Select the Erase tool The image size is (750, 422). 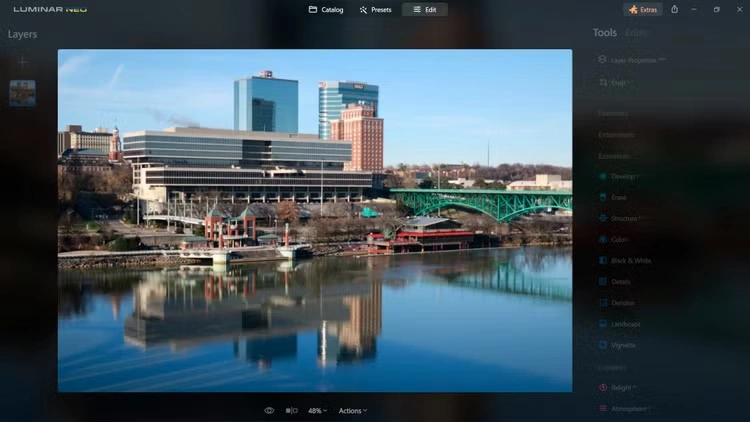tap(613, 197)
